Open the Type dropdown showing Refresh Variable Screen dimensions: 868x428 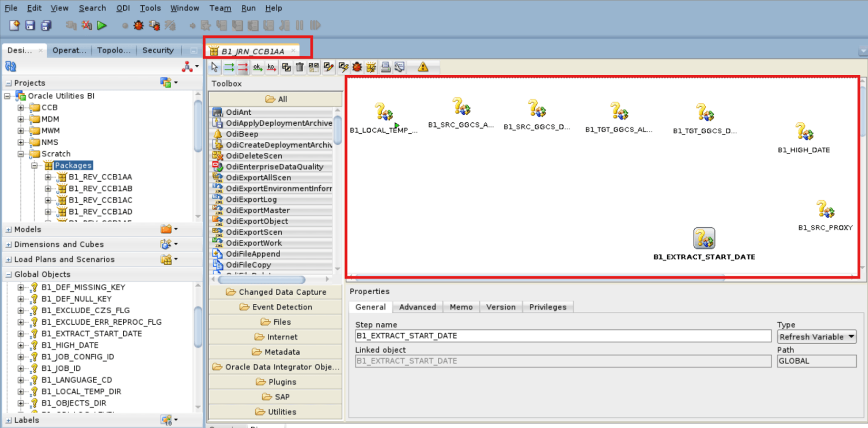(817, 337)
